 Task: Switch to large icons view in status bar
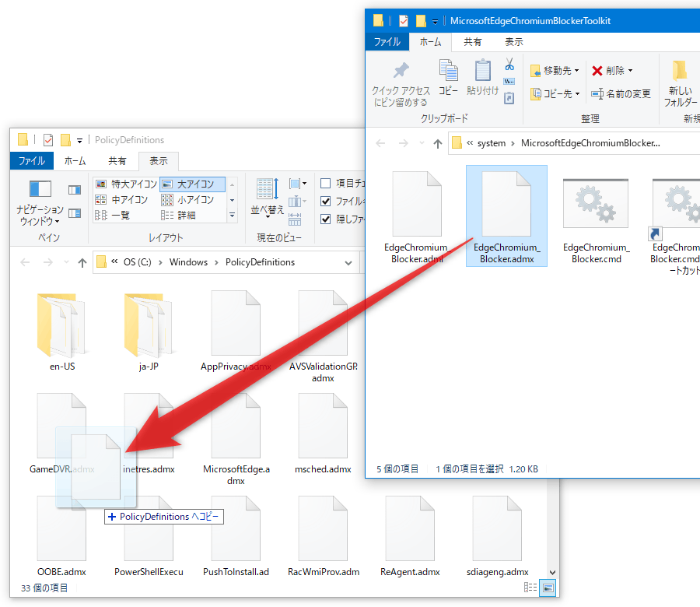coord(548,588)
